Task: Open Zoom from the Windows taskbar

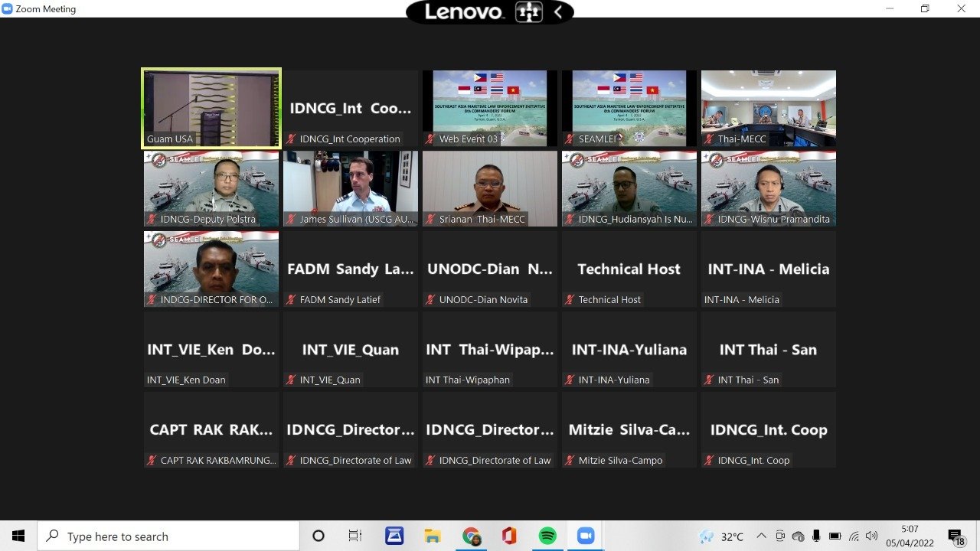Action: (x=586, y=536)
